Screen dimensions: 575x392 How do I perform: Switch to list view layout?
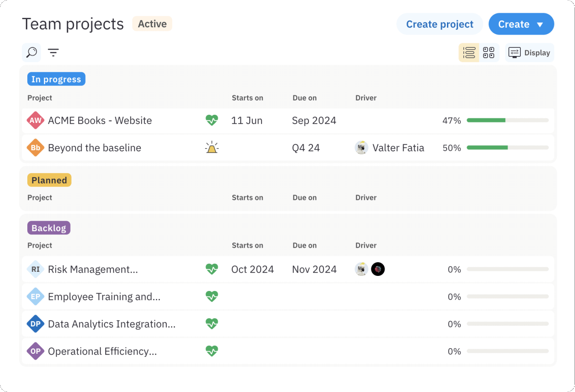pyautogui.click(x=469, y=52)
